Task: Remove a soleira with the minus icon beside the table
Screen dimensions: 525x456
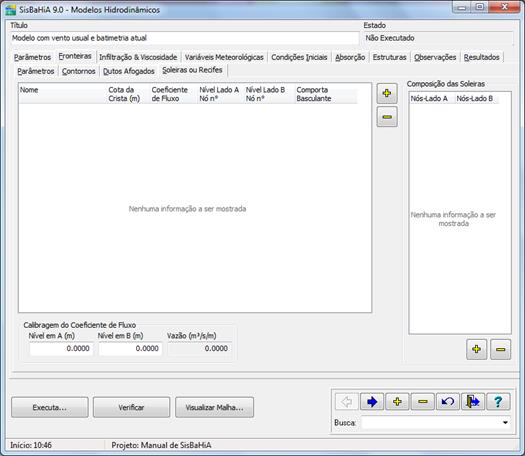Action: pyautogui.click(x=387, y=117)
